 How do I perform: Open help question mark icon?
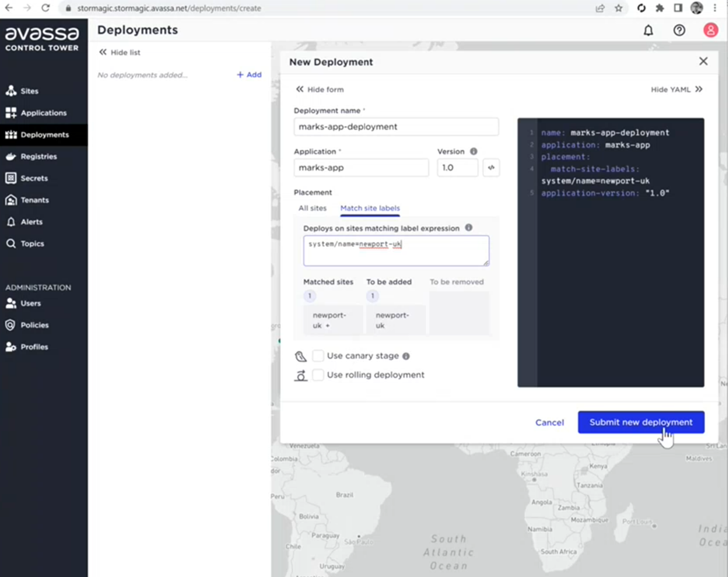pyautogui.click(x=679, y=30)
